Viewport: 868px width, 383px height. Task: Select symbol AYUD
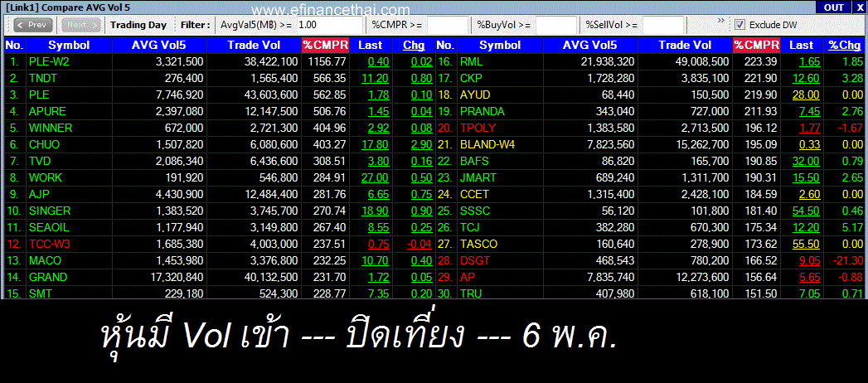[x=475, y=95]
